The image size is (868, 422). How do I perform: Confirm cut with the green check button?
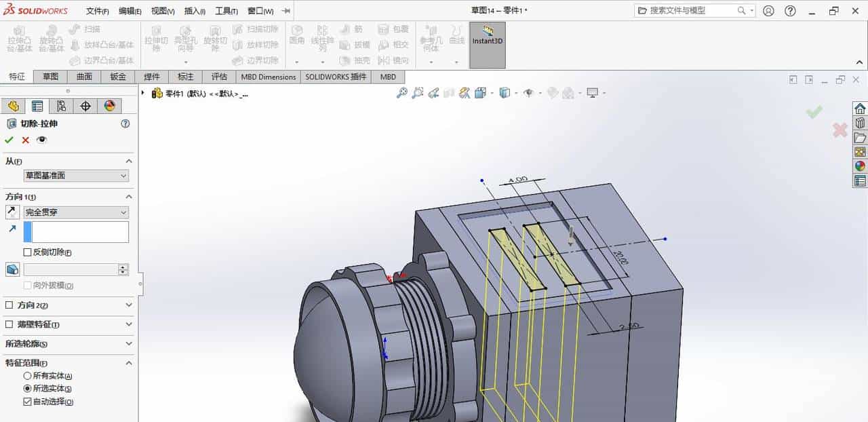[9, 140]
